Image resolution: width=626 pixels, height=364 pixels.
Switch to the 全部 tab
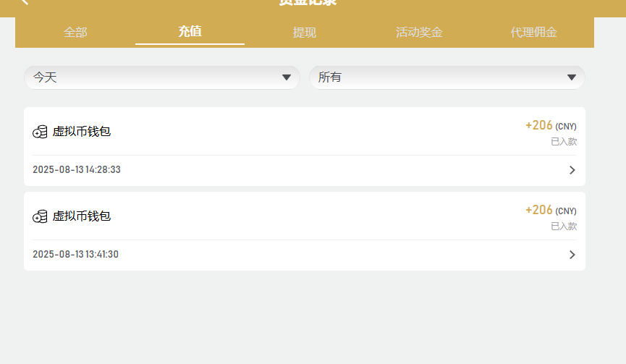[x=75, y=33]
